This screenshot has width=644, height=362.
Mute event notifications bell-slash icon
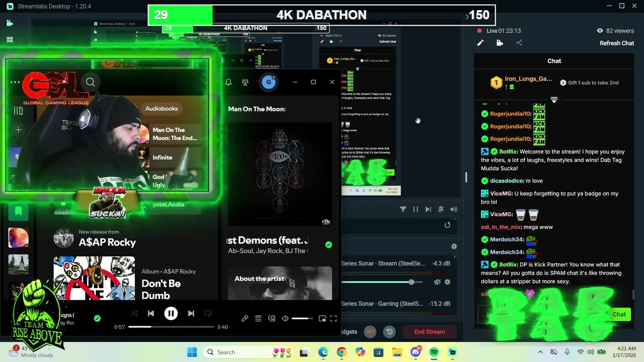point(441,209)
